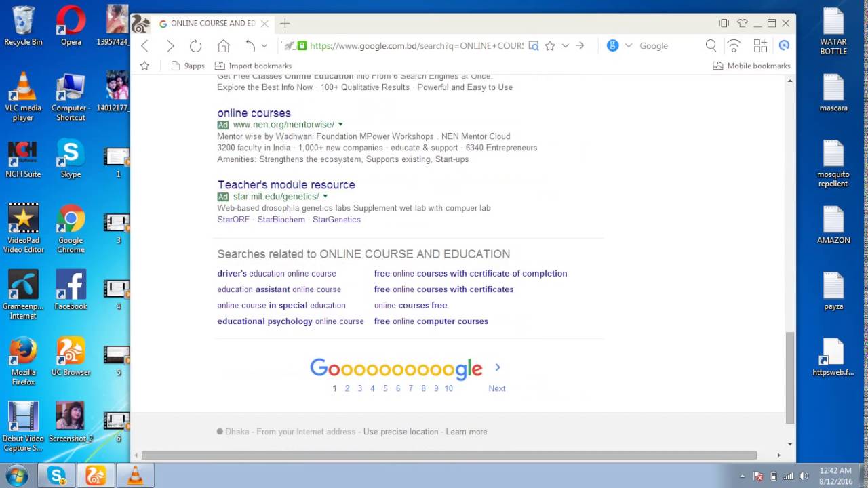Image resolution: width=868 pixels, height=488 pixels.
Task: Click Import bookmarks in bookmarks bar
Action: [253, 66]
